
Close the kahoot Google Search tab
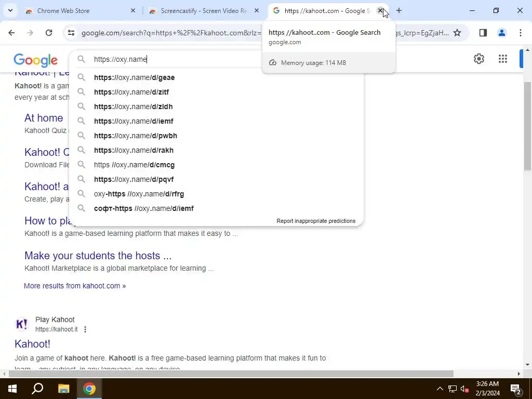(x=380, y=11)
